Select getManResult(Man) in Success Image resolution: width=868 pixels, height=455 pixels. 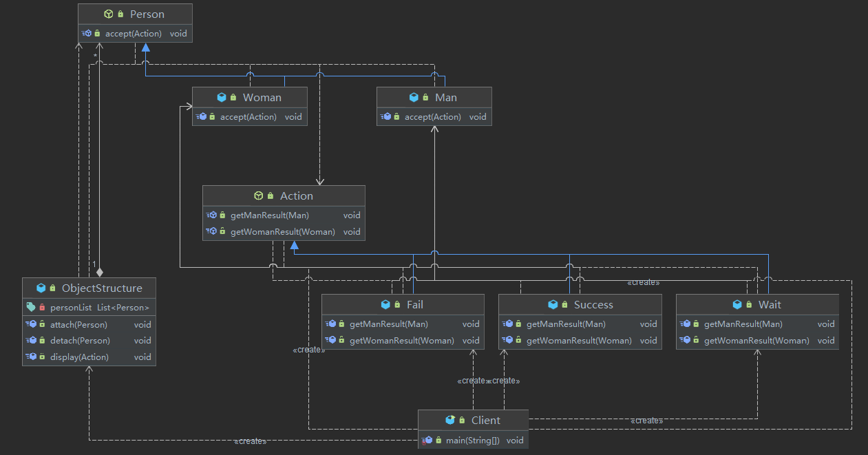pos(580,324)
